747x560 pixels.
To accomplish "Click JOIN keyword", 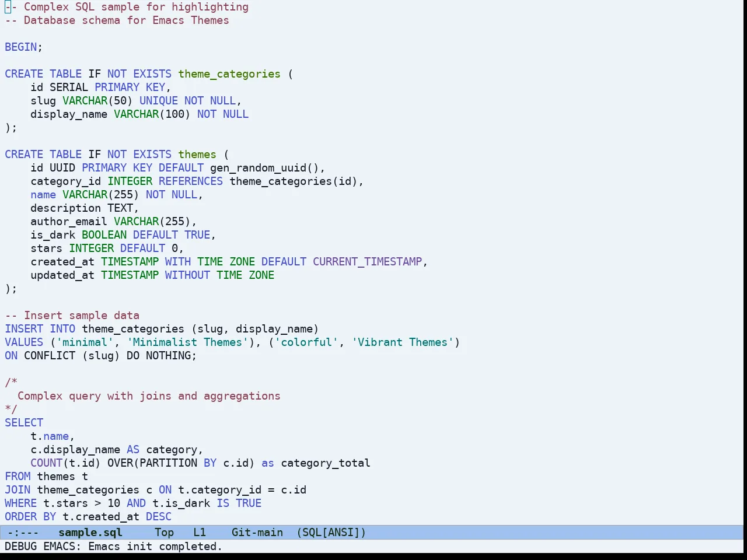I will (x=18, y=489).
